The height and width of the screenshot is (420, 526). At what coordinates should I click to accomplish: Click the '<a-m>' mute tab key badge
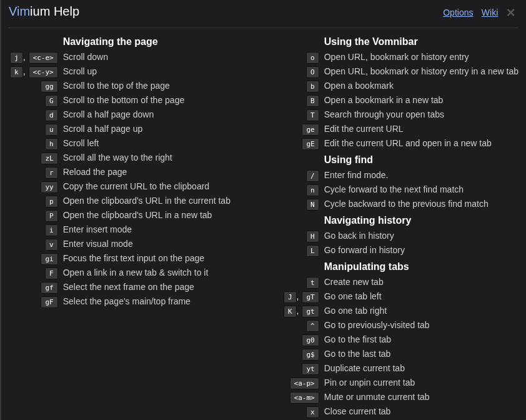(304, 398)
